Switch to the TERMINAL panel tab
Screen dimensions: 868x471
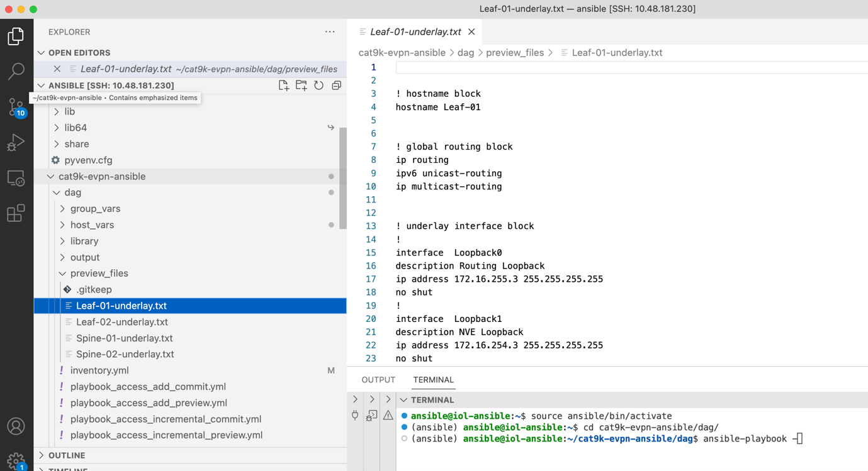(x=433, y=380)
